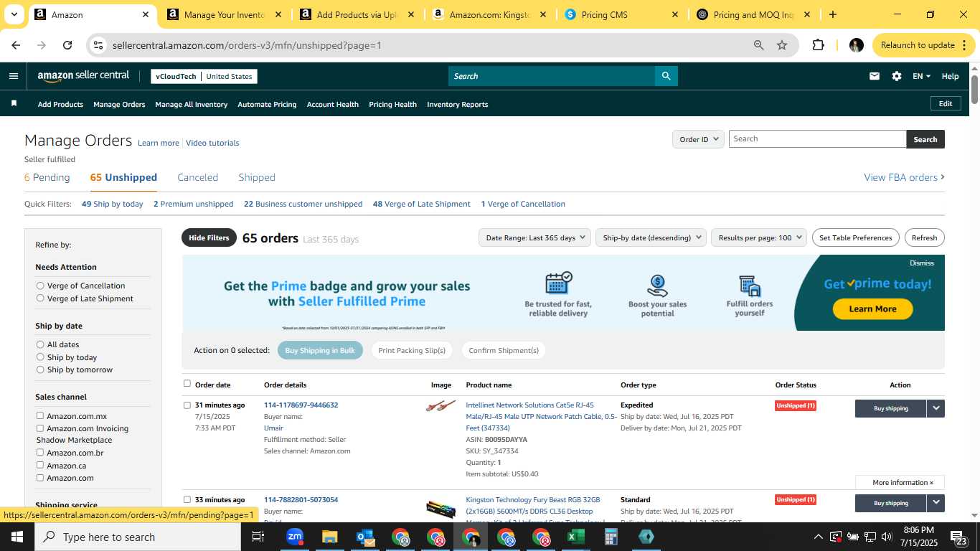Image resolution: width=980 pixels, height=551 pixels.
Task: Close the Pricing CMS tab
Action: pyautogui.click(x=674, y=14)
